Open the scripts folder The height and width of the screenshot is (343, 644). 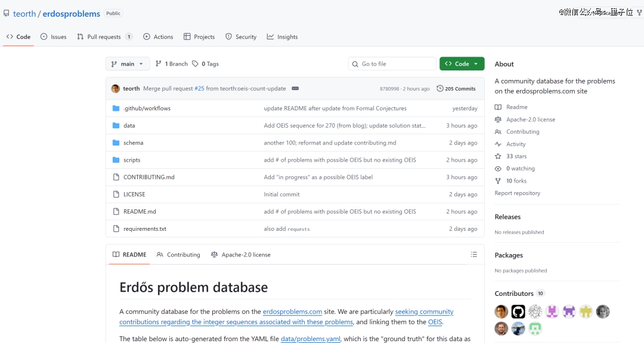click(132, 160)
